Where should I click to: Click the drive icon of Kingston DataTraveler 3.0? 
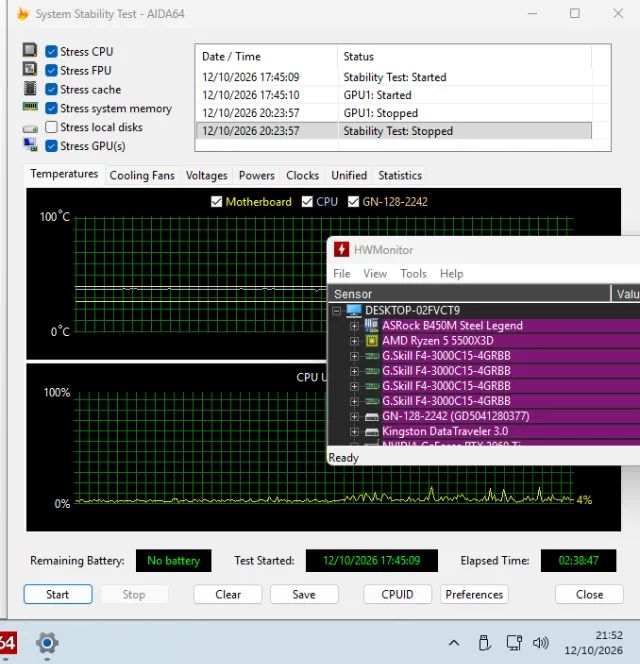point(371,432)
